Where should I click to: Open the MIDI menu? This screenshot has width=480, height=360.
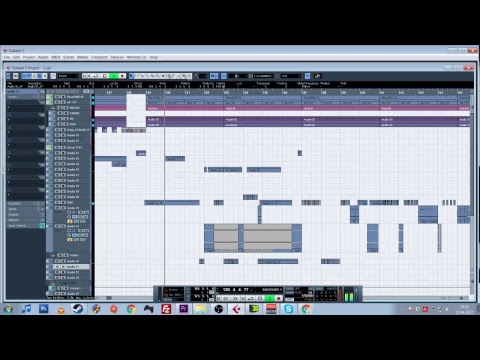56,57
